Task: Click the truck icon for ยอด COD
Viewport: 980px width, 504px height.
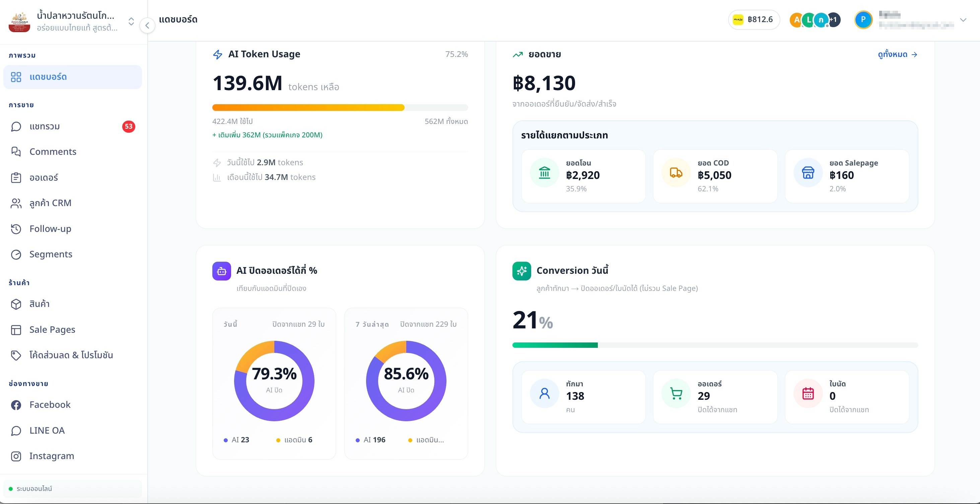Action: [x=676, y=173]
